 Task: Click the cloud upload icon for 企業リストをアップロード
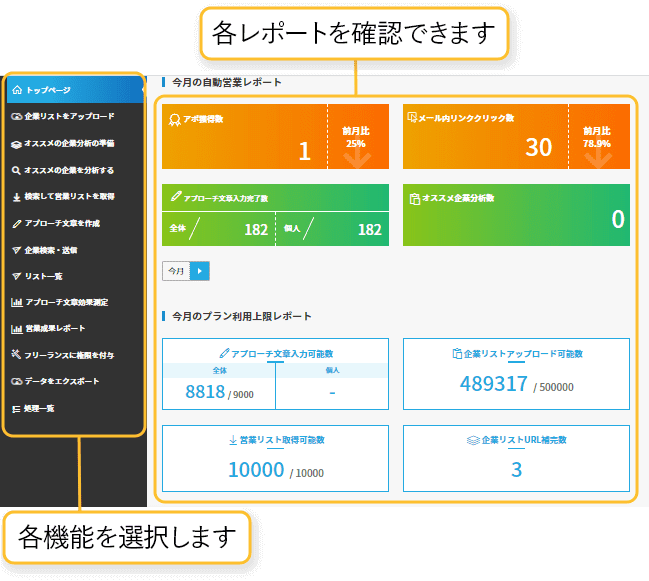[x=16, y=116]
